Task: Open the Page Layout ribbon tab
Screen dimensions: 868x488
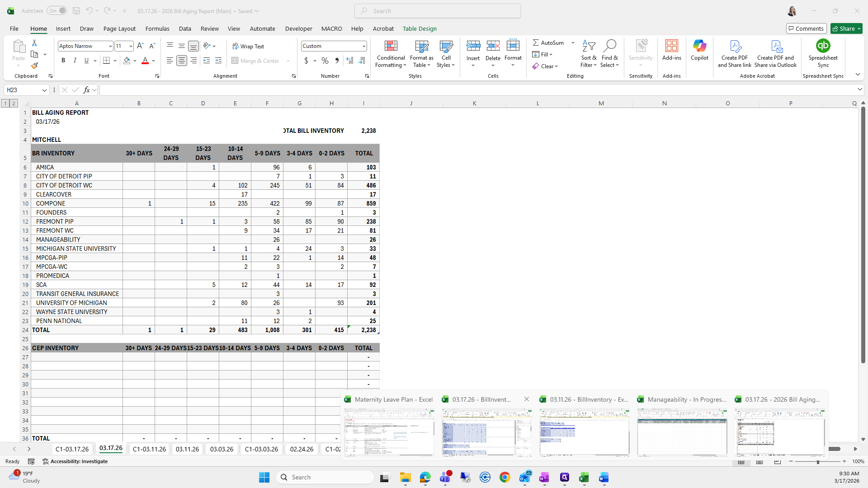Action: (x=119, y=28)
